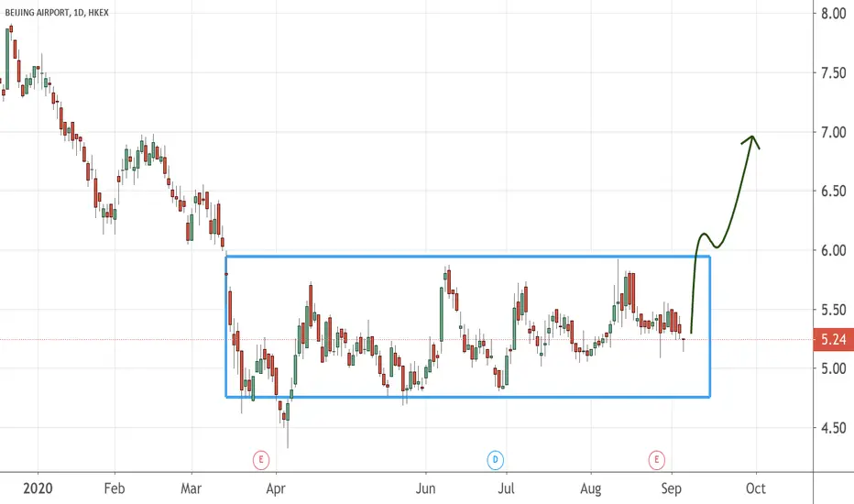Click the dividend D marker near July

coord(495,460)
